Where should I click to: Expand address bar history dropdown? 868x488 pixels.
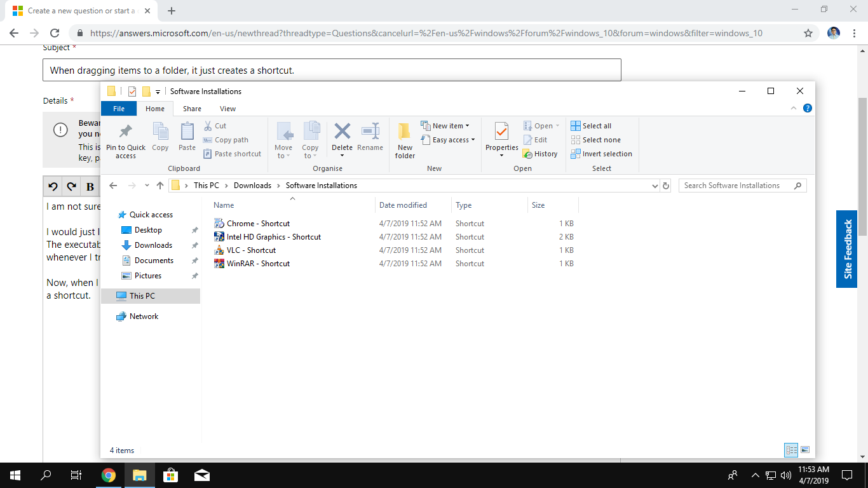pyautogui.click(x=655, y=186)
